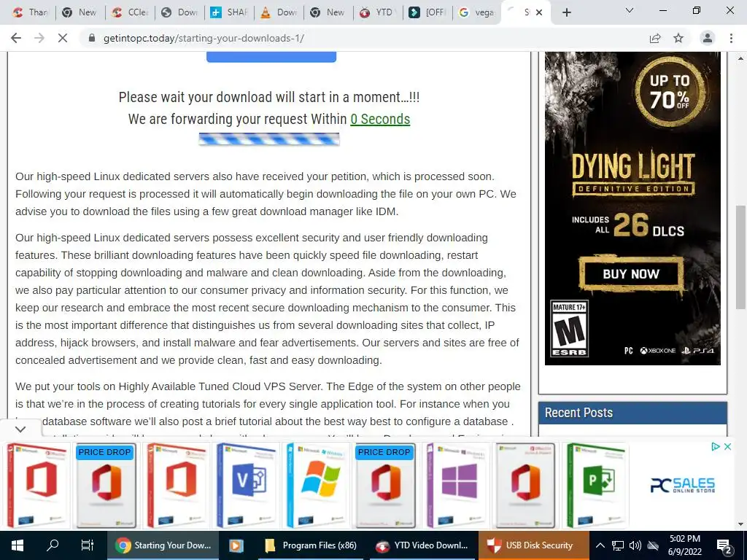
Task: Open a new browser tab
Action: click(x=566, y=12)
